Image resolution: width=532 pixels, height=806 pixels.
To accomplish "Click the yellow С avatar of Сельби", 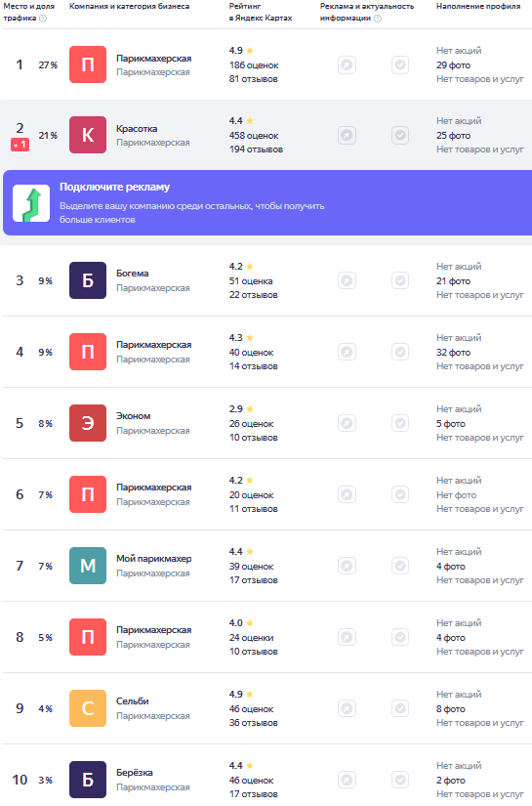I will pos(88,708).
